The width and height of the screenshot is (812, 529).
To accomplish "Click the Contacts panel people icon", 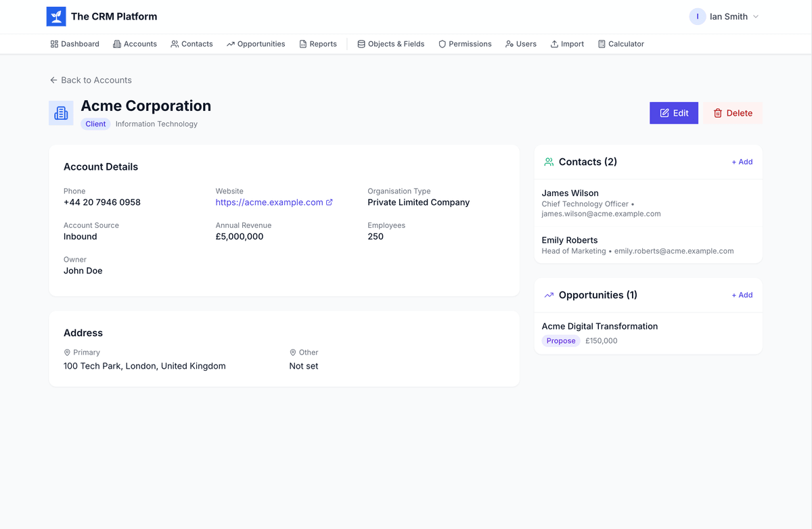I will pos(549,162).
